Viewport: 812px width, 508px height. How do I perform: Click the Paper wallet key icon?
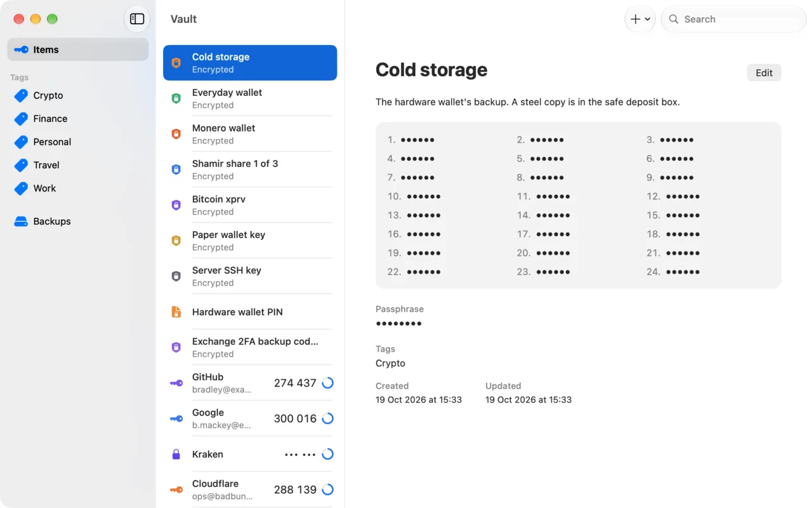pyautogui.click(x=176, y=241)
